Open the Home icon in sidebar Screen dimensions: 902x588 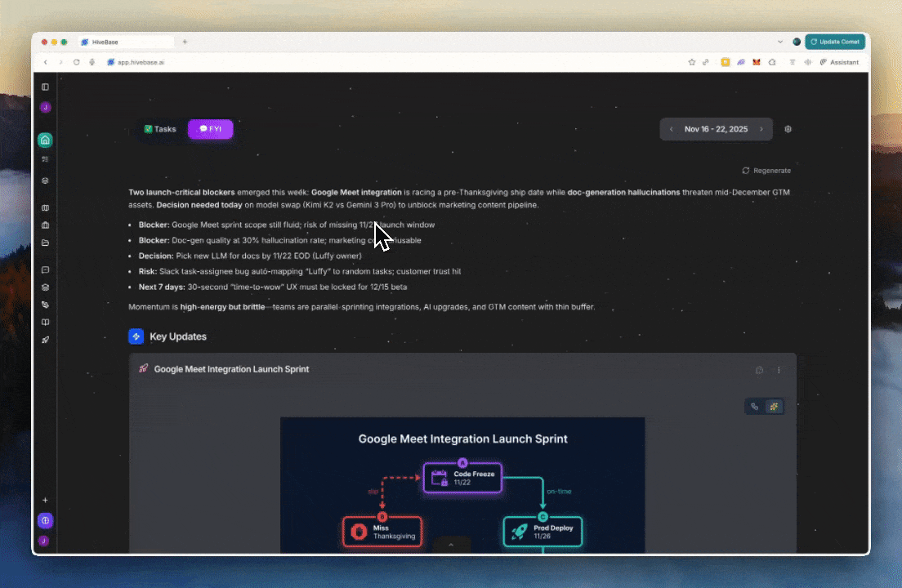click(x=45, y=140)
